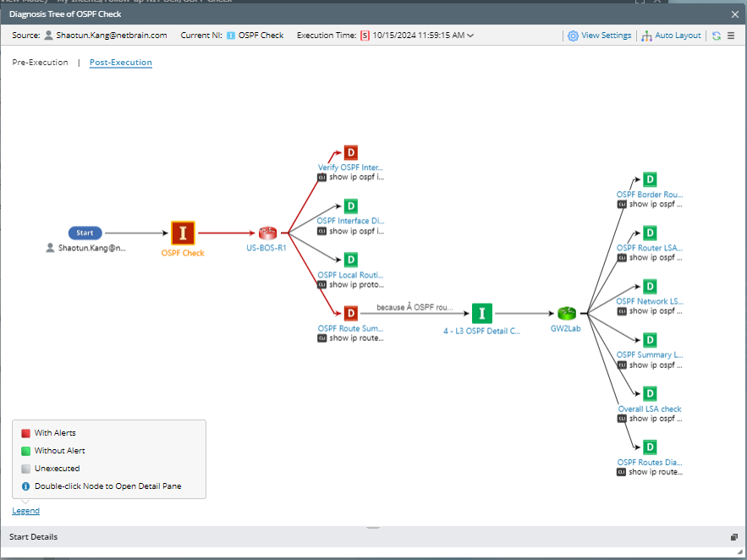Click the red With Alerts legend swatch

pos(25,432)
